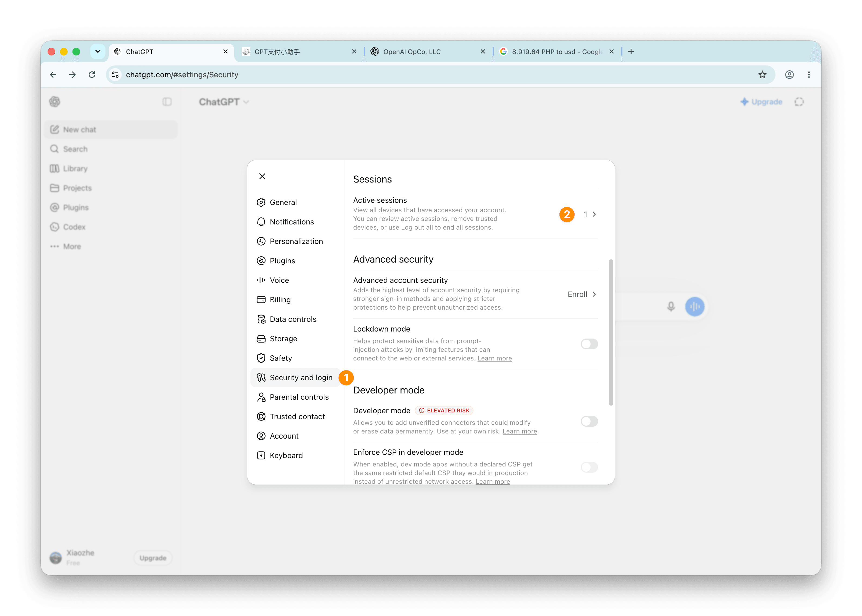
Task: Switch to the 8,919.64 PHP to usd tab
Action: pyautogui.click(x=556, y=52)
